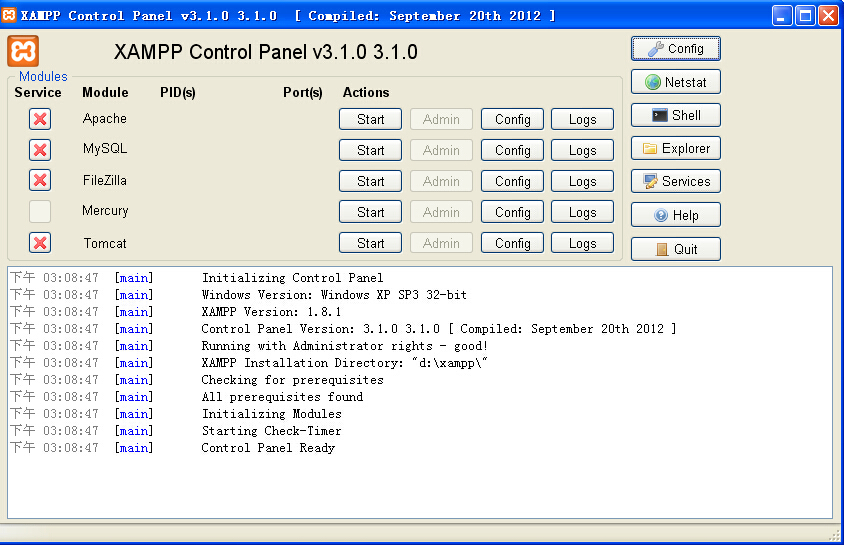
Task: Click the 'PID(s)' column header
Action: pyautogui.click(x=178, y=93)
